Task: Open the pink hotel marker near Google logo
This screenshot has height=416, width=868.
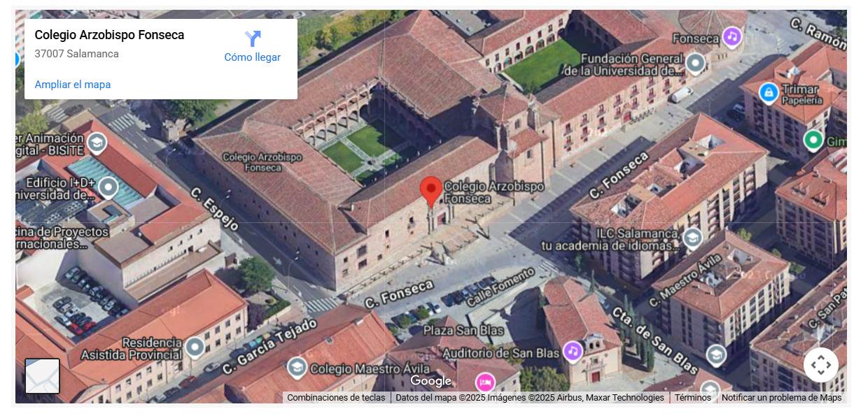Action: coord(484,382)
